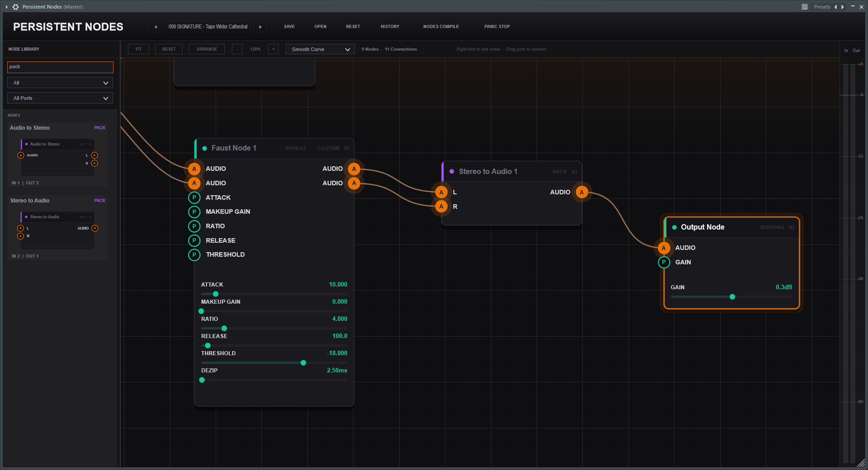
Task: Adjust the Output Node GAIN slider handle
Action: tap(732, 297)
